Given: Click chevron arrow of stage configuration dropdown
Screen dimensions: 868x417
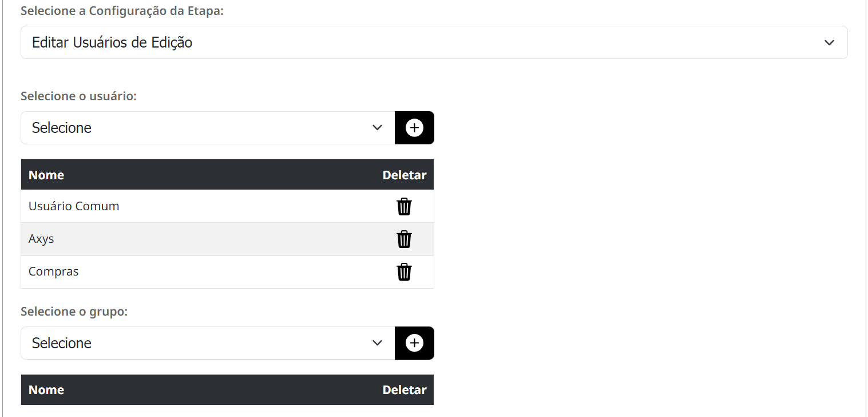Looking at the screenshot, I should coord(829,42).
